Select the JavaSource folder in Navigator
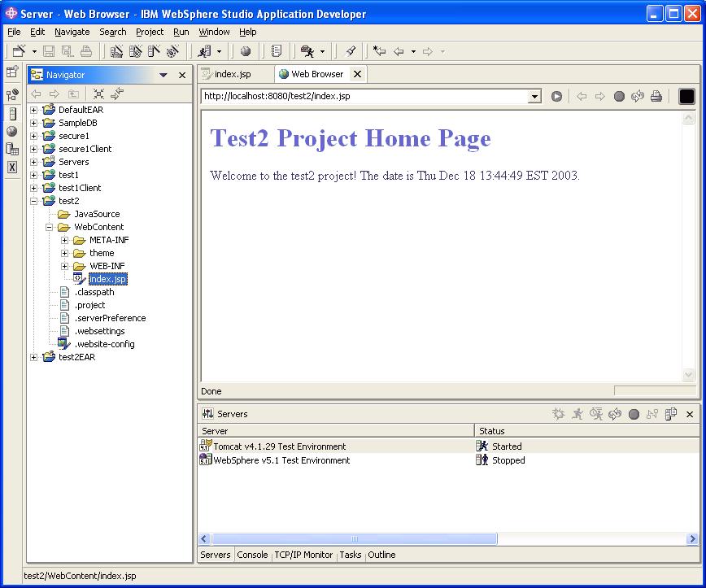706x588 pixels. coord(97,215)
